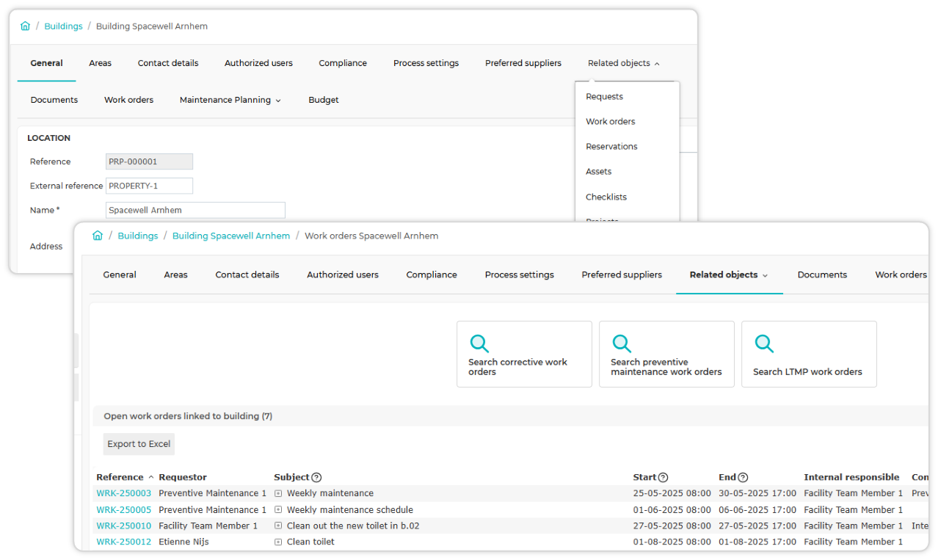
Task: Open the Authorized users tab in the back window
Action: 258,63
